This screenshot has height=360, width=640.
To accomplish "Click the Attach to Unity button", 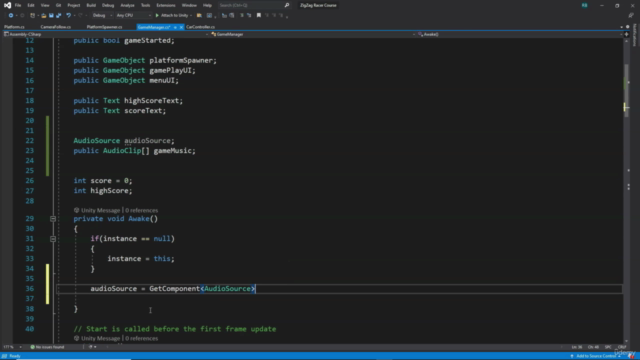I will point(171,16).
